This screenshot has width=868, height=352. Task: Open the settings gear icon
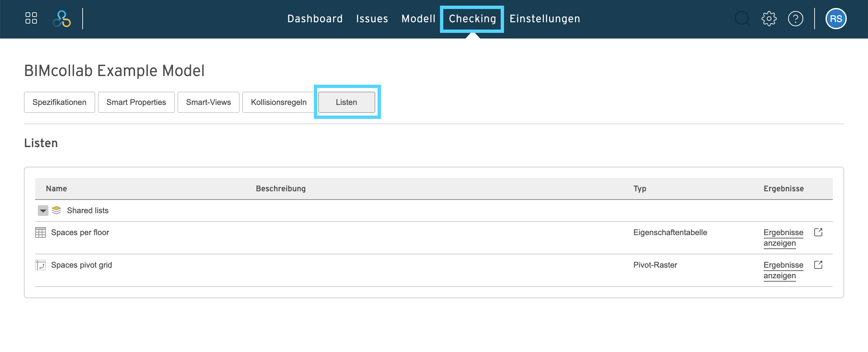pyautogui.click(x=769, y=19)
